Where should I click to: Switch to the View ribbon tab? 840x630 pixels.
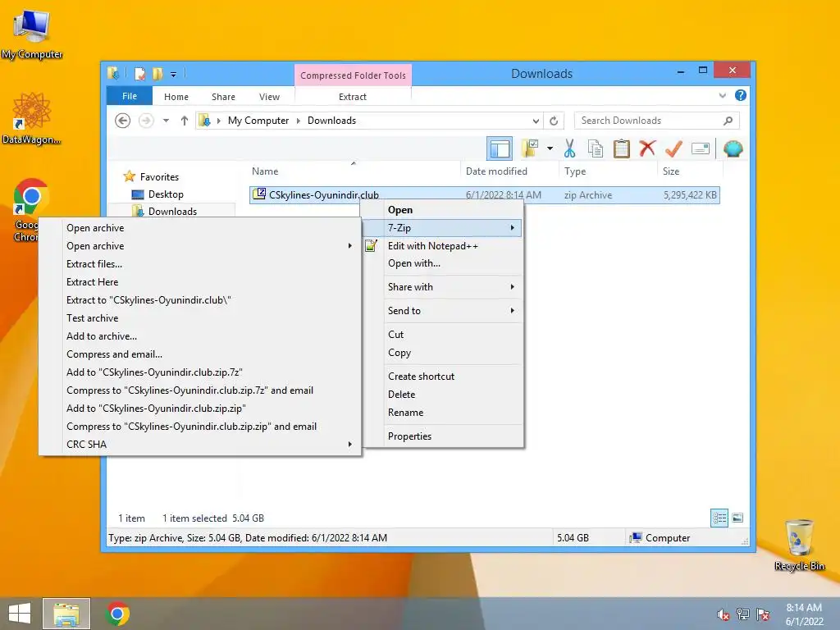pos(269,97)
